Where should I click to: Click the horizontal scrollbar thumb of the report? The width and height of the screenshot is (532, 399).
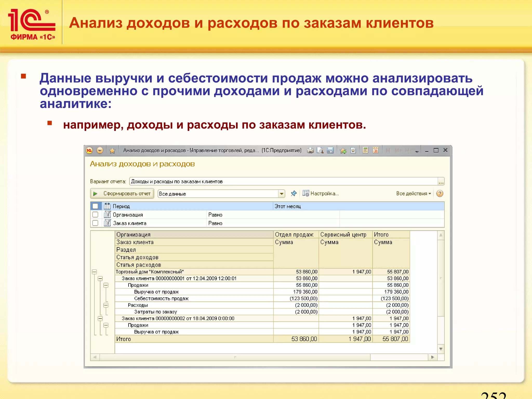235,357
